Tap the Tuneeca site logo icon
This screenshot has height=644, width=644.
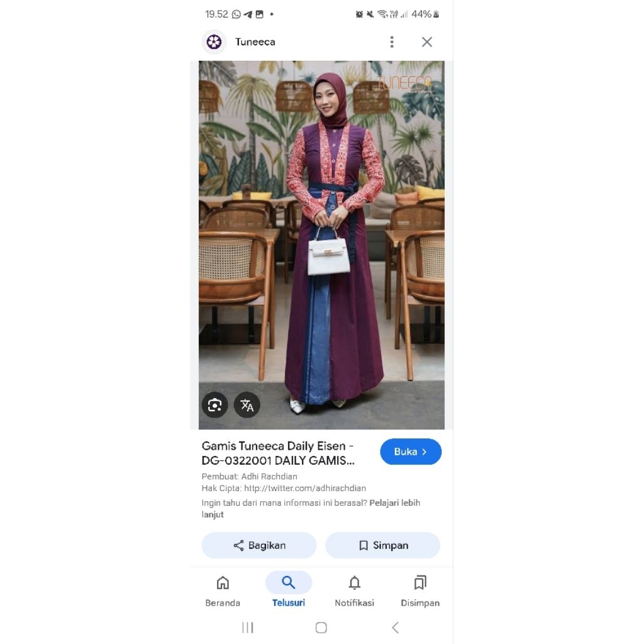(214, 42)
